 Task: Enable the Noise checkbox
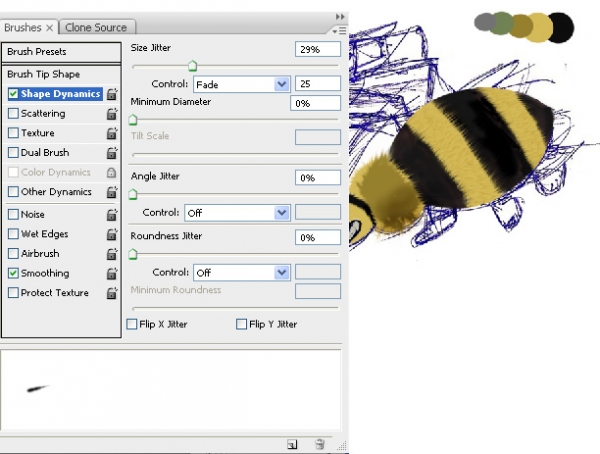point(13,214)
